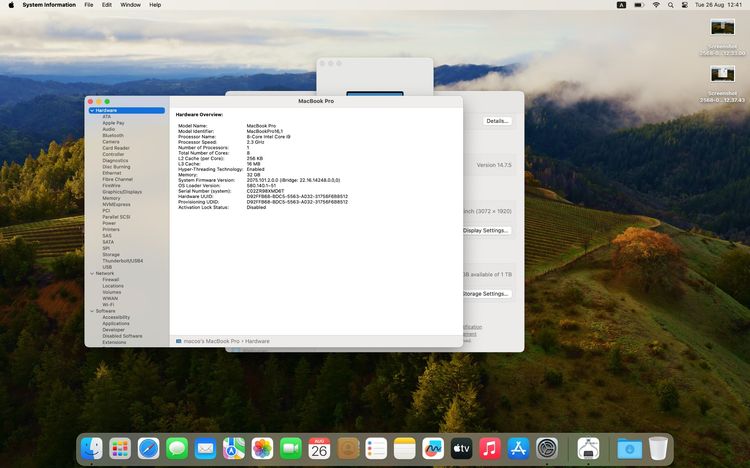Open Calendar showing Aug 26

[x=319, y=449]
